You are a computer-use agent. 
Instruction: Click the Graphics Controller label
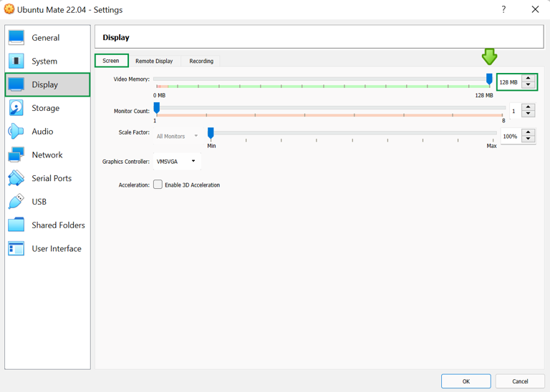[126, 162]
